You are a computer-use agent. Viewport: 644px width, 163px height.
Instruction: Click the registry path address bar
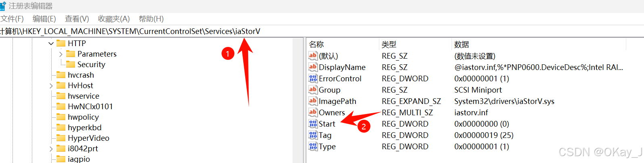click(x=322, y=31)
